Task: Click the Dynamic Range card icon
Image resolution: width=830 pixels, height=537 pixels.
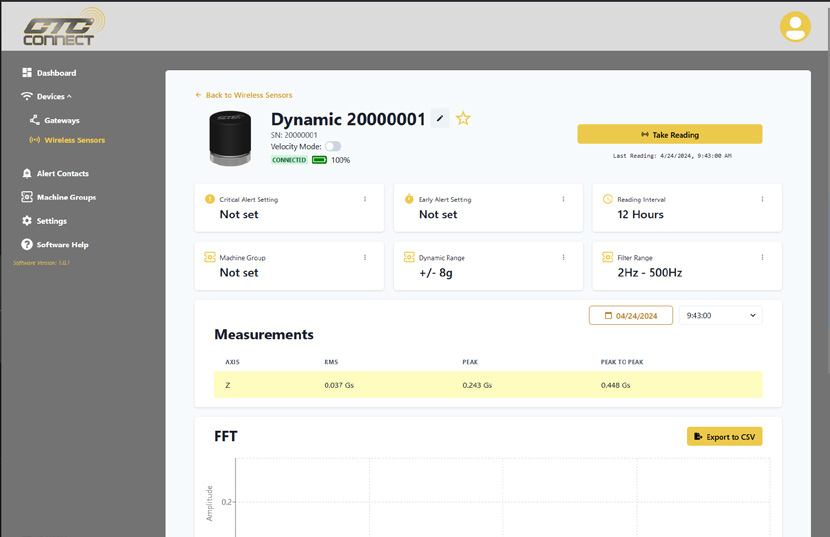Action: click(409, 257)
